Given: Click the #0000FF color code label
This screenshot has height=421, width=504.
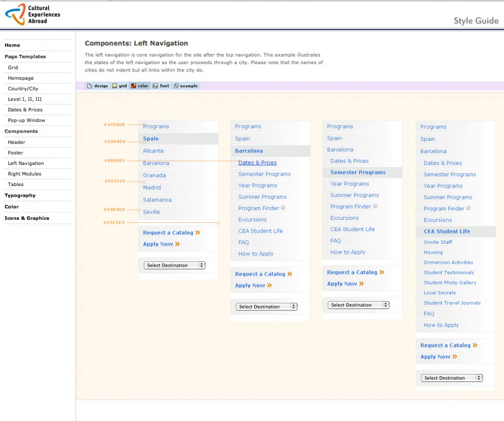Looking at the screenshot, I should 114,161.
